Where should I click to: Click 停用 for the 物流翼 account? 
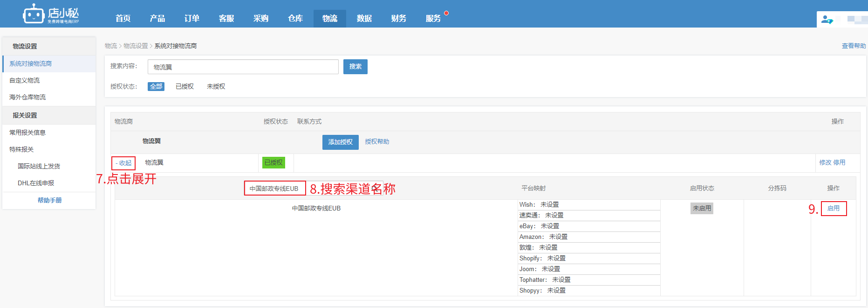(839, 162)
